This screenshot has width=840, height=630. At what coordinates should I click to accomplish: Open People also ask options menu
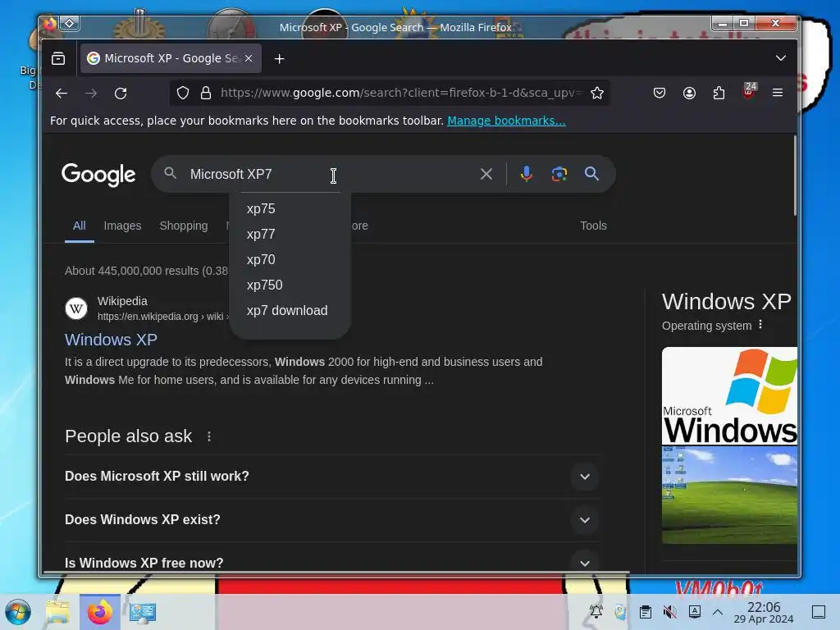(209, 436)
